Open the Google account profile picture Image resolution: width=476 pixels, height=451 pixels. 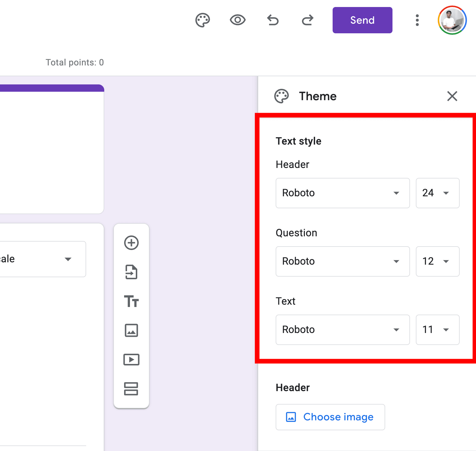click(x=452, y=20)
